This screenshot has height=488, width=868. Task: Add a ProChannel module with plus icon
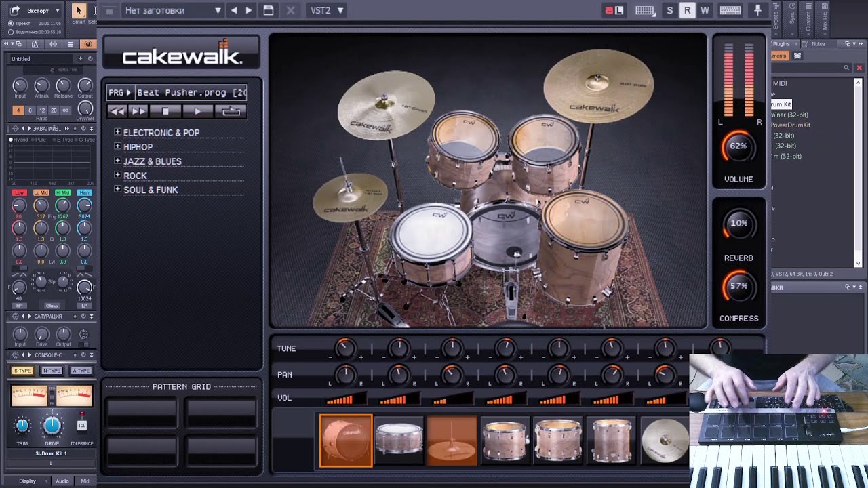pos(80,59)
